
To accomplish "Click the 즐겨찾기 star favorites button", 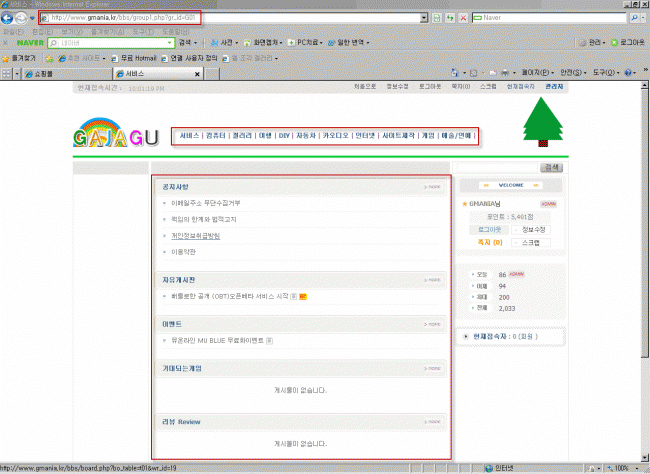I will (x=19, y=58).
